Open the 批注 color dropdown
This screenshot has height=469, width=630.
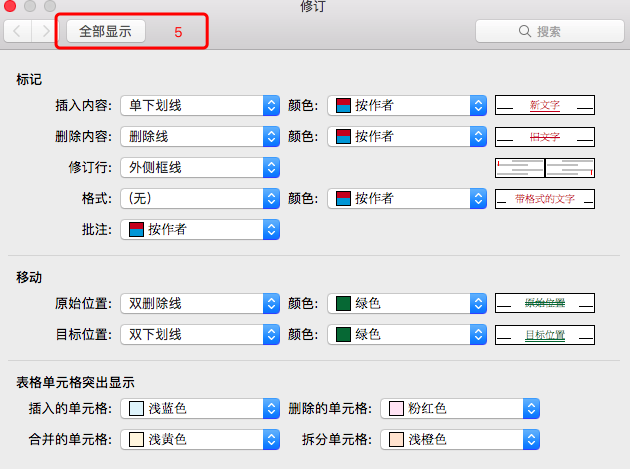pos(199,229)
